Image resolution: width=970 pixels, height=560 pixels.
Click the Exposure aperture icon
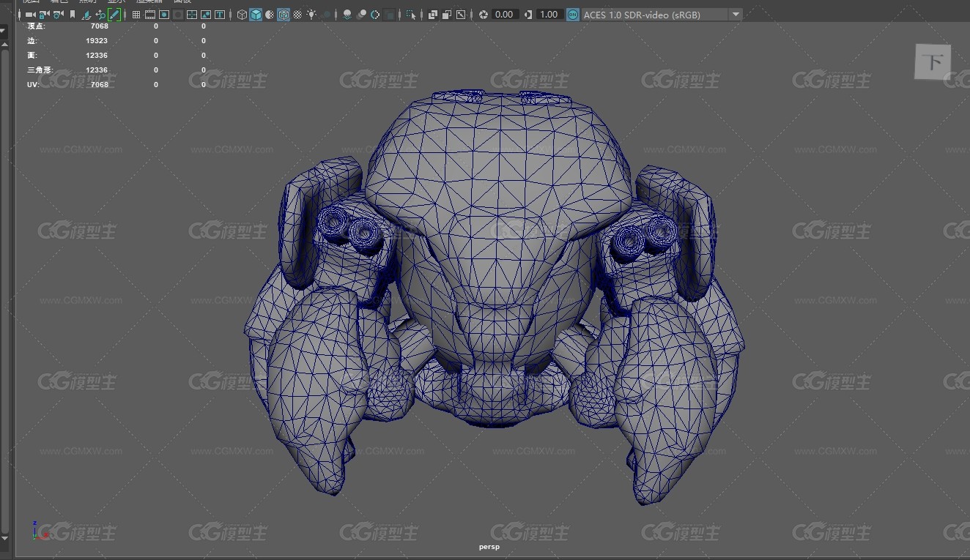coord(484,15)
